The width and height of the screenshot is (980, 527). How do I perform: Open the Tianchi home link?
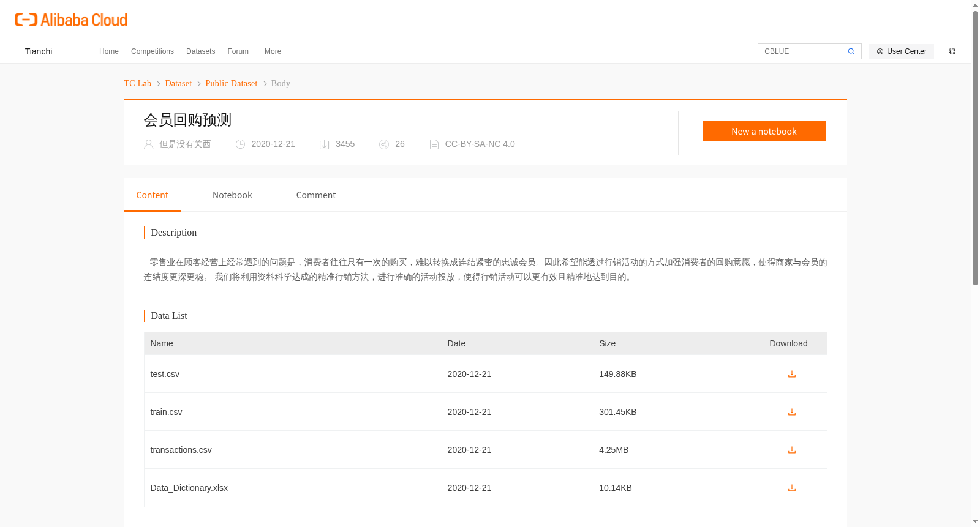pyautogui.click(x=39, y=51)
